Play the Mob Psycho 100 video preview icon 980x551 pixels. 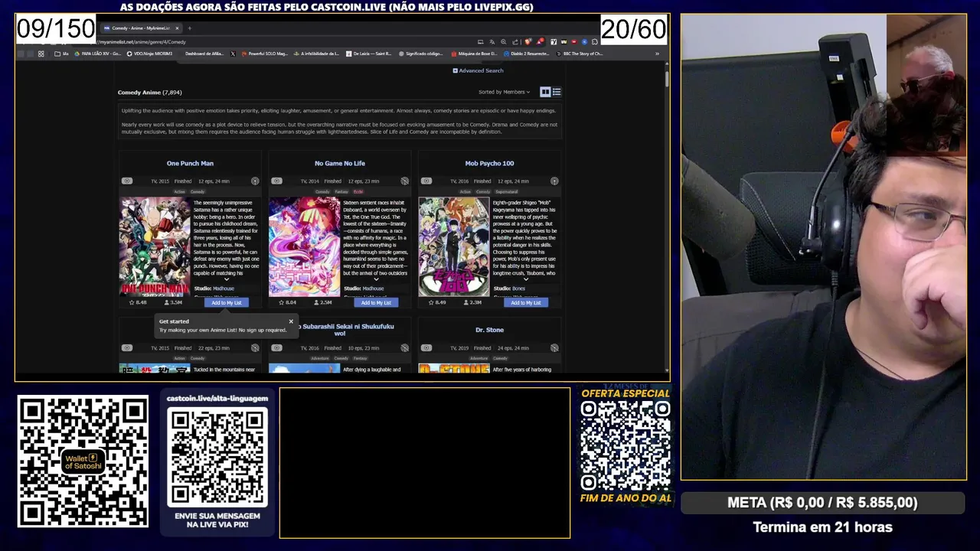[426, 181]
